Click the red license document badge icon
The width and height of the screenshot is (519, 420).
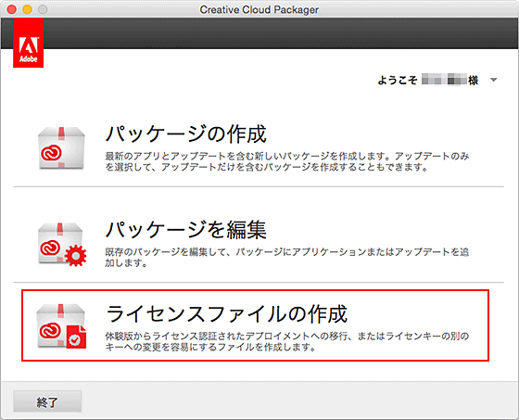click(76, 337)
